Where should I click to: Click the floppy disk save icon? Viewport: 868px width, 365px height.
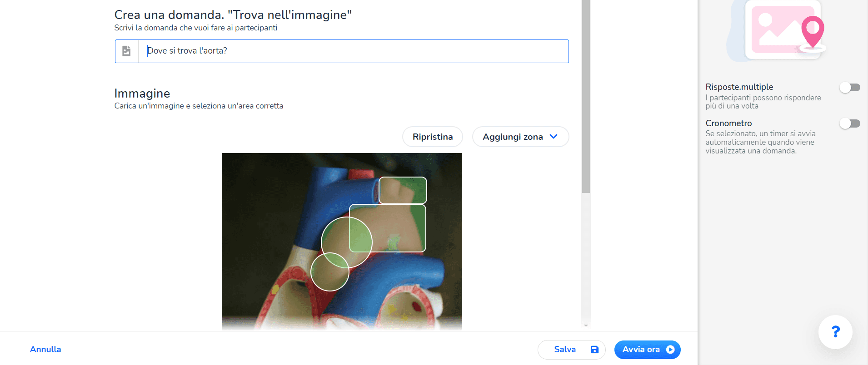[x=594, y=350]
